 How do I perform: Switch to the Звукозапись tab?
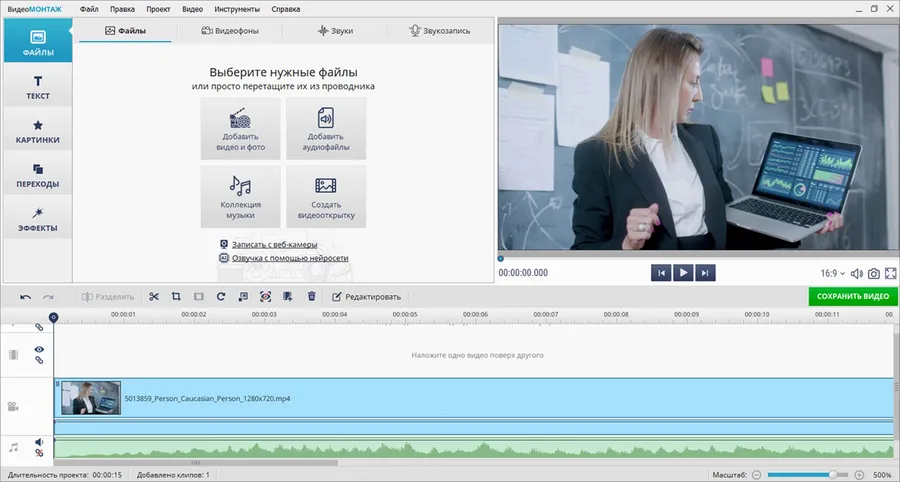click(x=440, y=30)
